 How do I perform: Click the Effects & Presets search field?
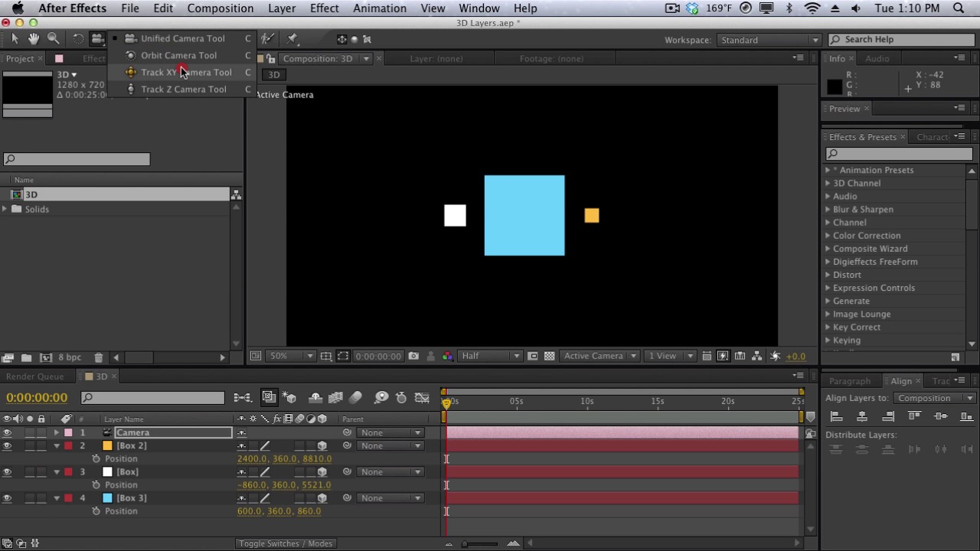[899, 154]
